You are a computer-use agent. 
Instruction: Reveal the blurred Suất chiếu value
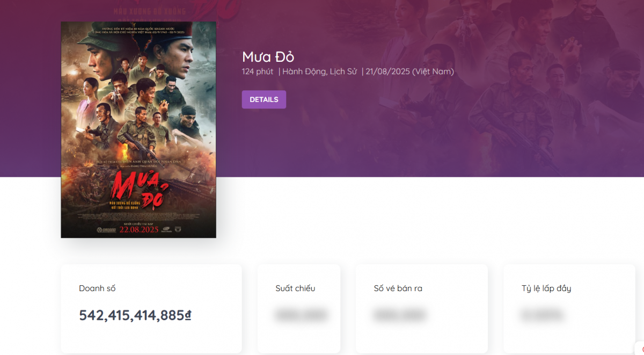[301, 315]
